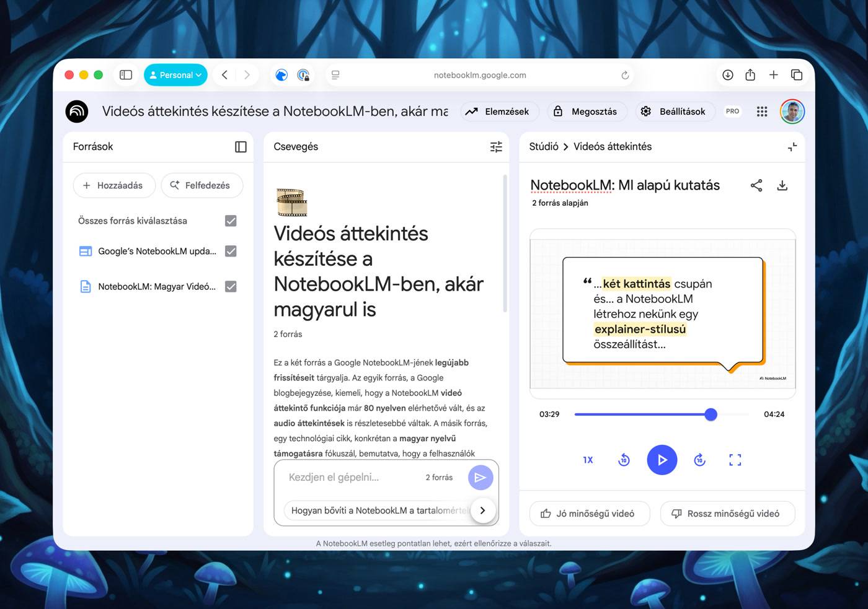Collapse the Források panel
868x609 pixels.
[x=241, y=147]
